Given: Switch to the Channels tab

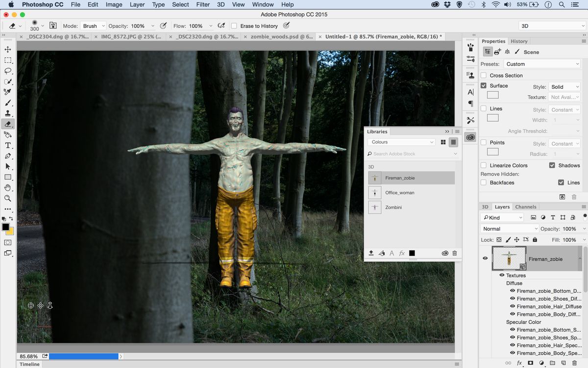Looking at the screenshot, I should click(525, 207).
